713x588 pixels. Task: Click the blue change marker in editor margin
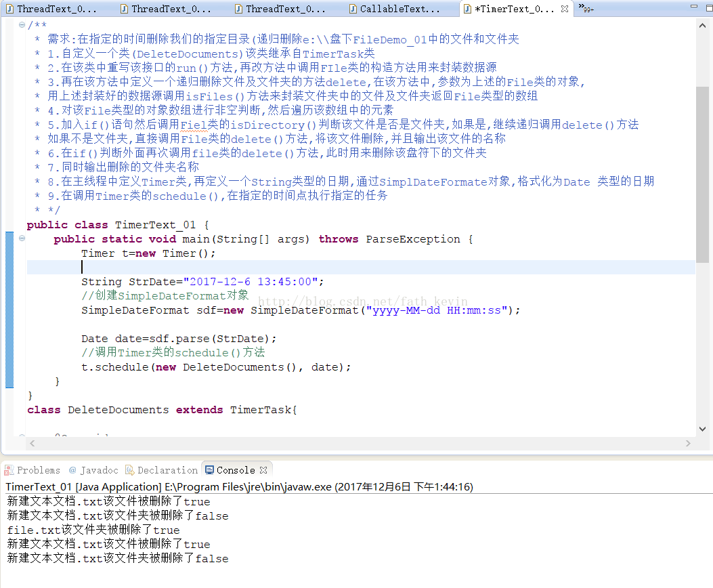9,310
